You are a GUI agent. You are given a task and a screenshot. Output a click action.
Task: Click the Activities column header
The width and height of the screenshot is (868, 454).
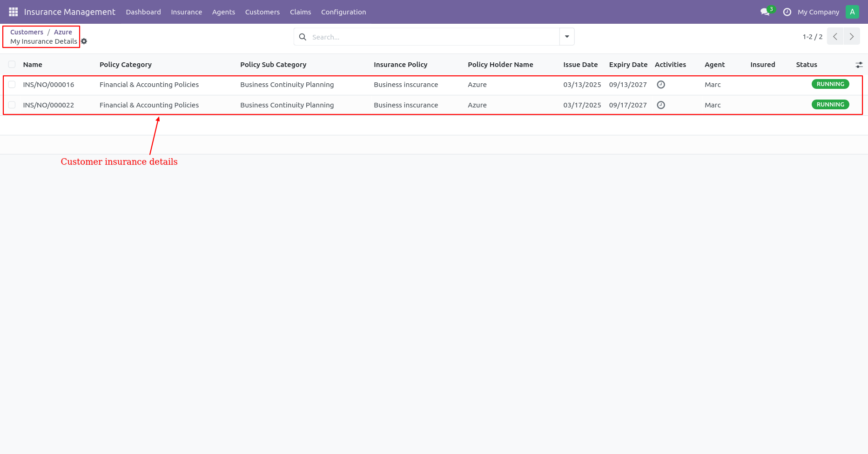pos(670,65)
